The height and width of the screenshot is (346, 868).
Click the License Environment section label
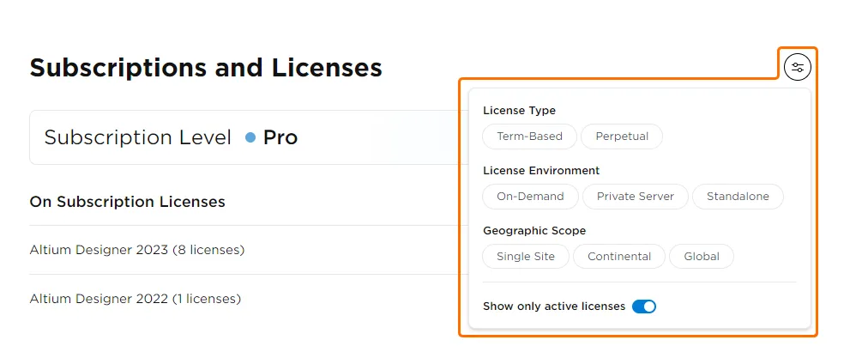[x=541, y=171]
